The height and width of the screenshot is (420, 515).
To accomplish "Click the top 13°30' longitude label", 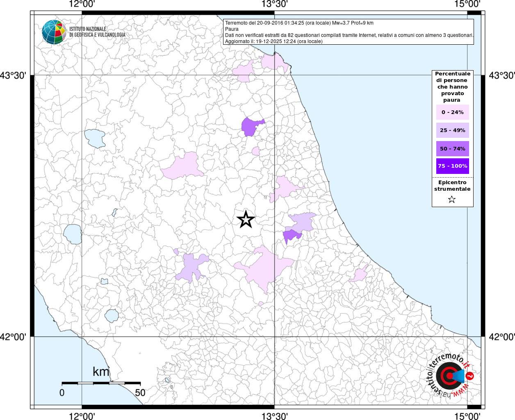I will click(x=275, y=5).
